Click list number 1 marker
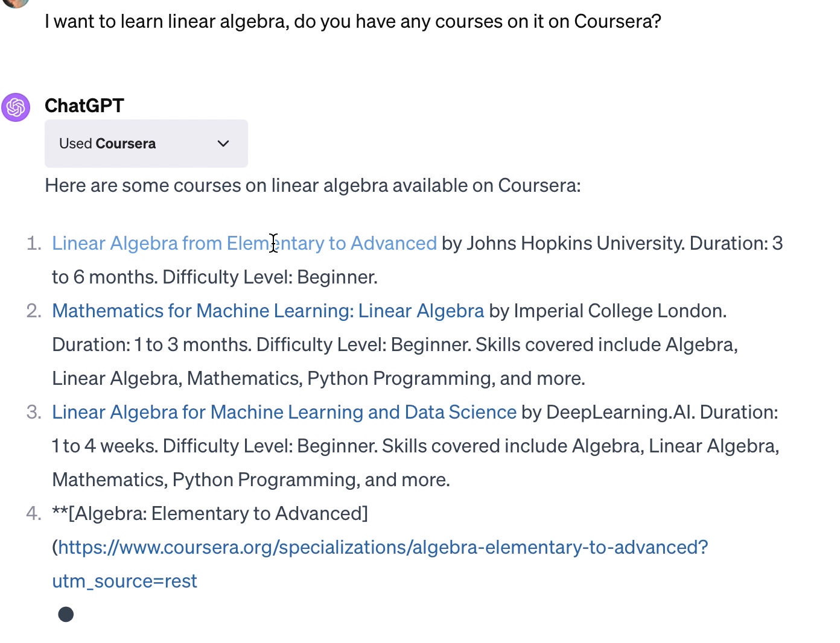This screenshot has height=643, width=840. [x=34, y=243]
